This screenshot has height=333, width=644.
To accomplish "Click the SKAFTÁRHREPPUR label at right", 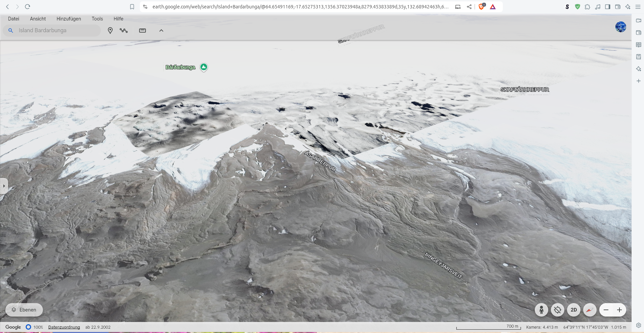I will coord(525,90).
